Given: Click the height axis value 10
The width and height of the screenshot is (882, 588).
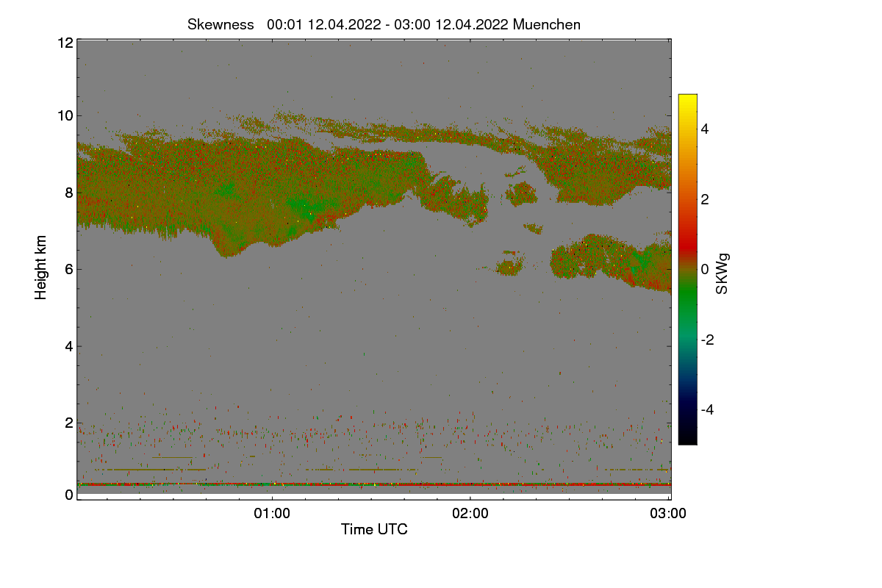Looking at the screenshot, I should coord(65,115).
